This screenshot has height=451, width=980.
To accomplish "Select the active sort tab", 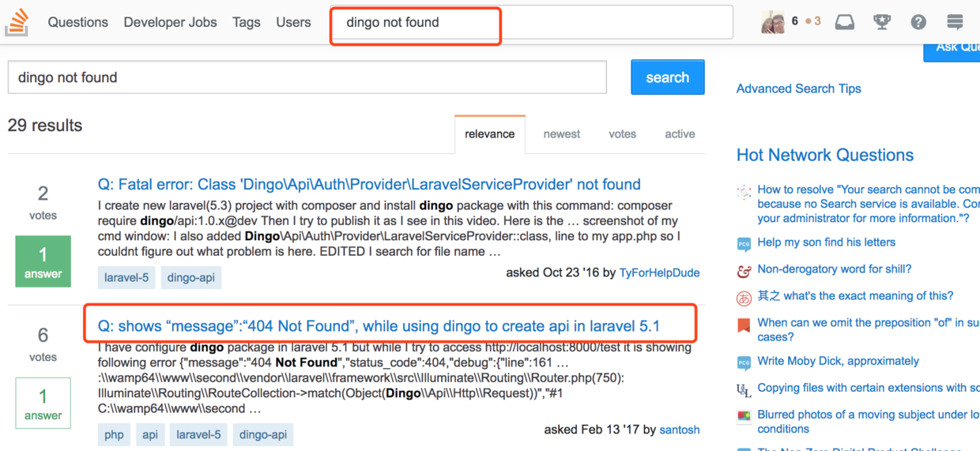I will [680, 134].
